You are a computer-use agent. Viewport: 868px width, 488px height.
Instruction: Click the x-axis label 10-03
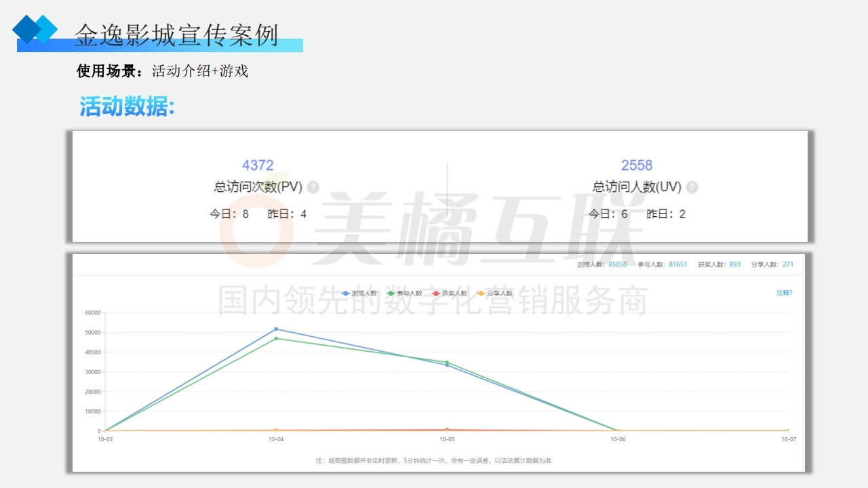point(105,439)
